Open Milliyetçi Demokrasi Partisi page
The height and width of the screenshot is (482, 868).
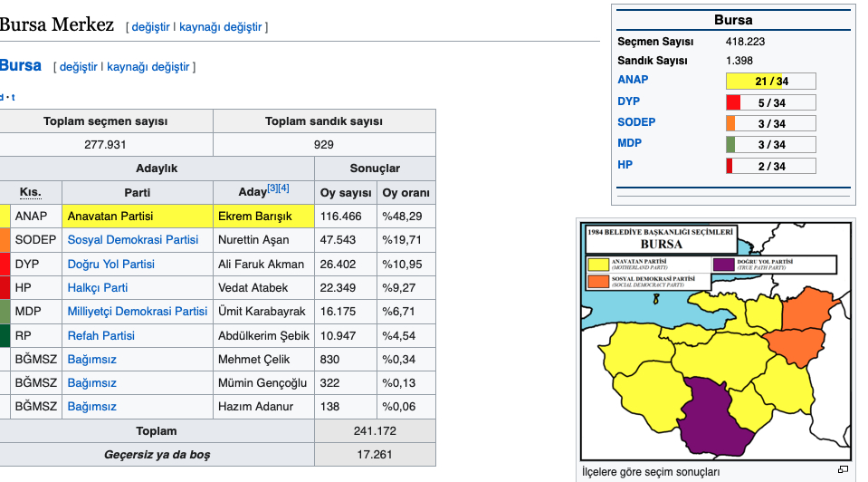point(138,312)
